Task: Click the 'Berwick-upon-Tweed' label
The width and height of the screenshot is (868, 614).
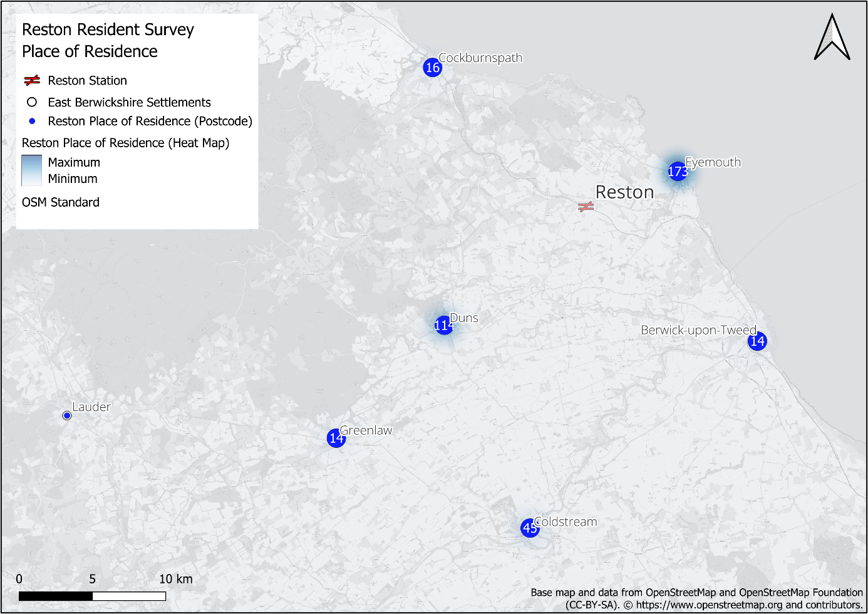Action: point(698,330)
